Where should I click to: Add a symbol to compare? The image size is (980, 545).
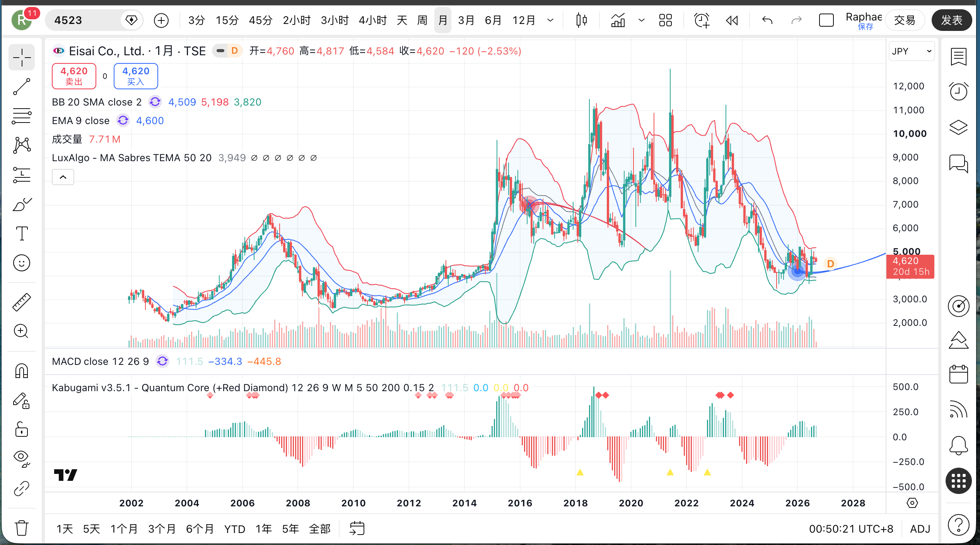coord(161,20)
